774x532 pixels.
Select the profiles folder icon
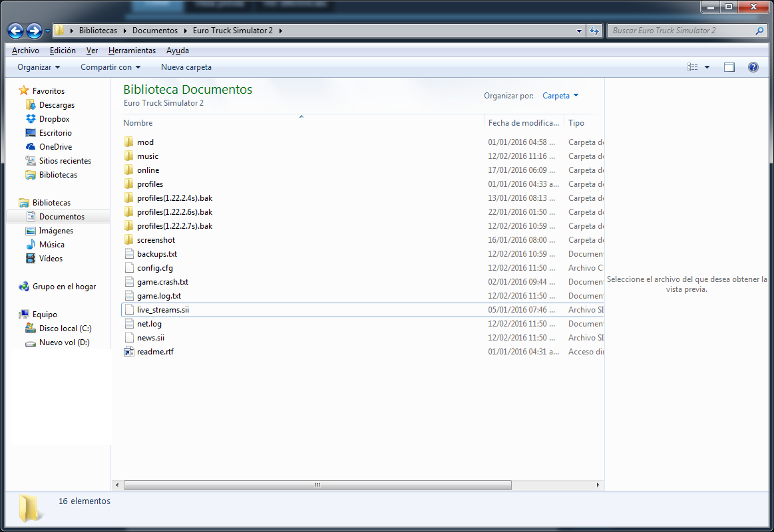coord(129,184)
